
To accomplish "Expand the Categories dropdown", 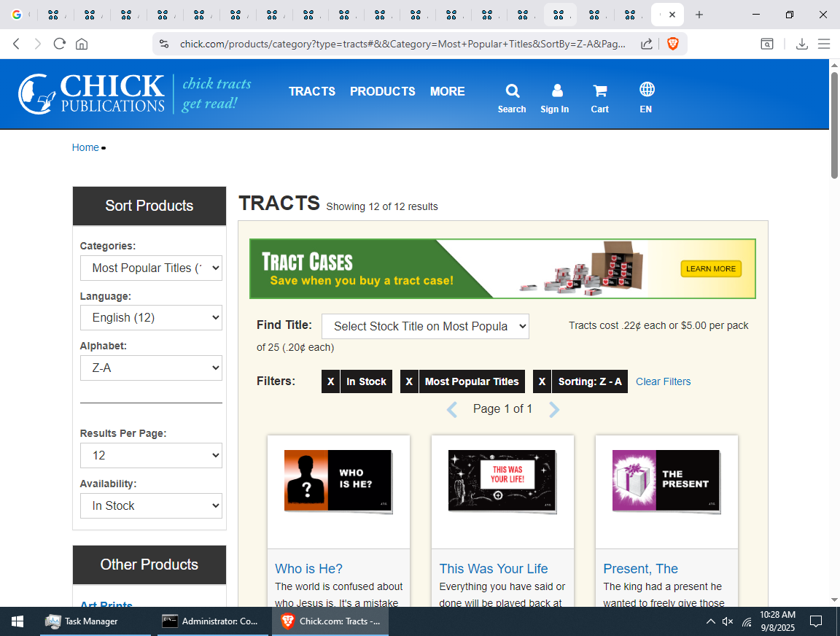I will (151, 268).
